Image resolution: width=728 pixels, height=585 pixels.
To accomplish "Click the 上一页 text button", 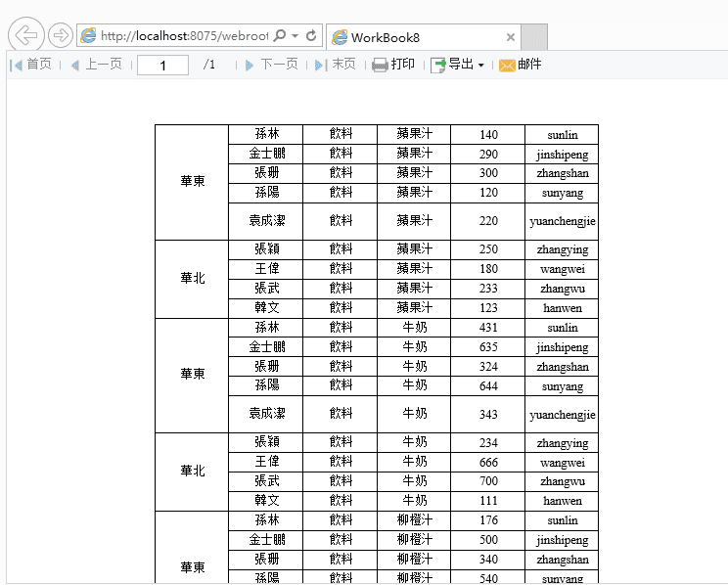I will (104, 64).
